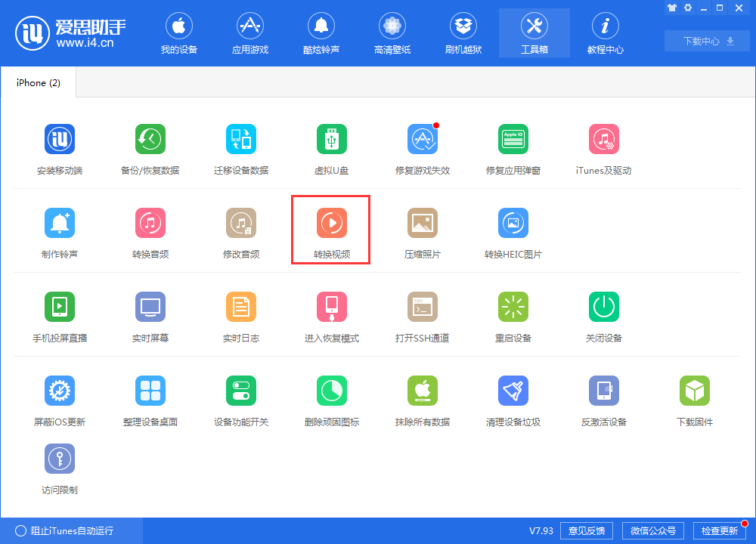Open the 刷机越狱 flashing section
Viewport: 756px width, 544px height.
coord(463,32)
